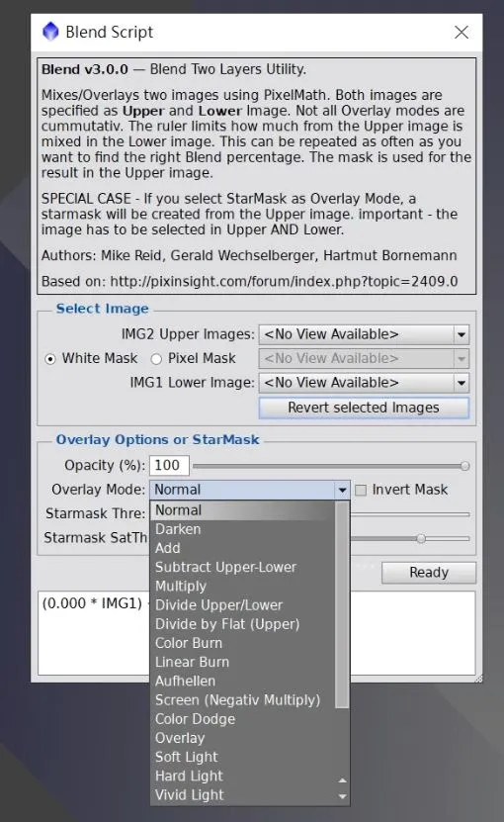Pick Color Dodge from the list
This screenshot has height=822, width=504.
pos(195,719)
